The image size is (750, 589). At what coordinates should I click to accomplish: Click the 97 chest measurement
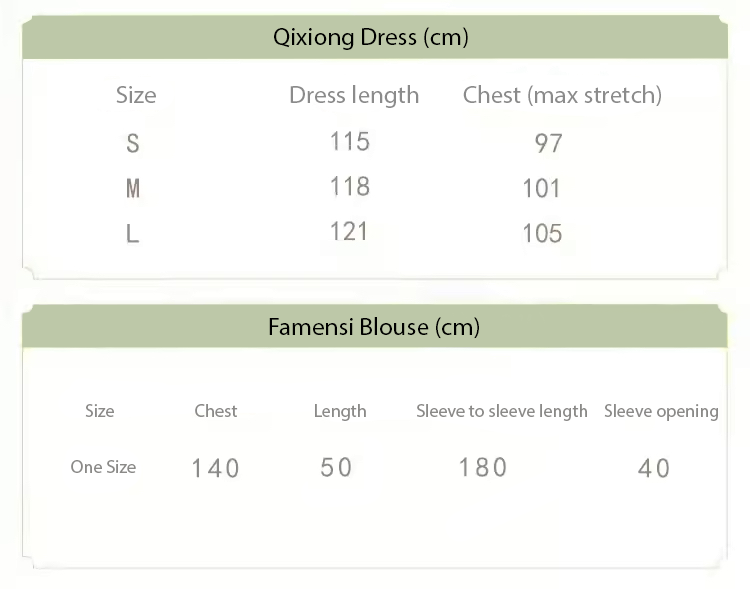point(548,143)
